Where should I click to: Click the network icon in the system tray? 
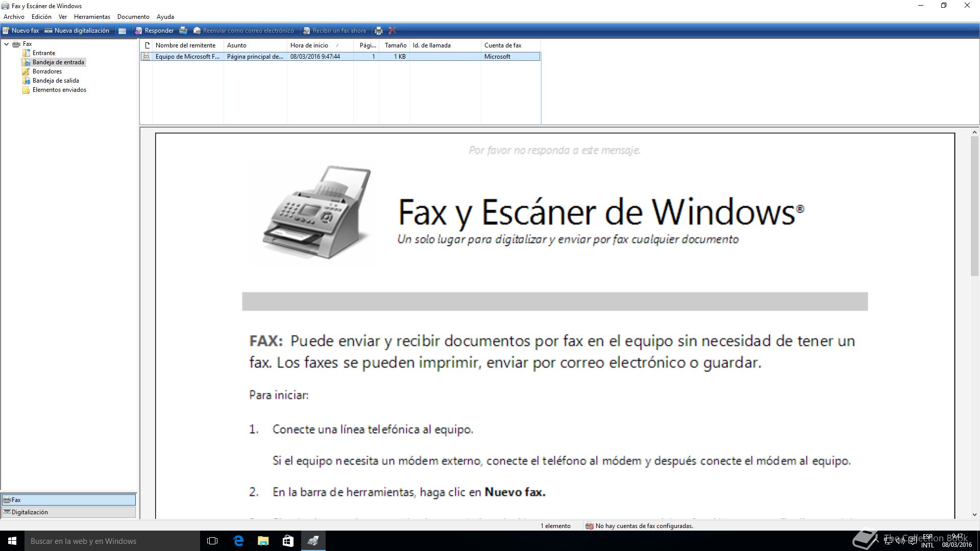pos(889,541)
